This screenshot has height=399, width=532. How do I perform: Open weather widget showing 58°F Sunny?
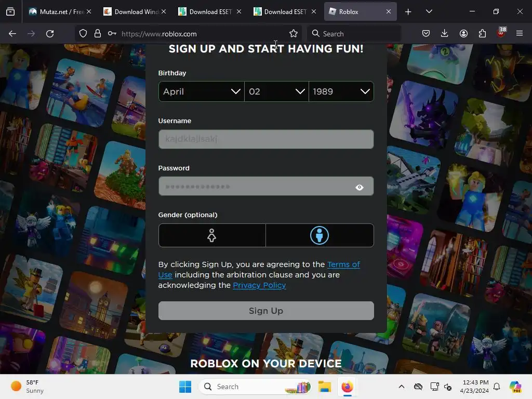(28, 387)
